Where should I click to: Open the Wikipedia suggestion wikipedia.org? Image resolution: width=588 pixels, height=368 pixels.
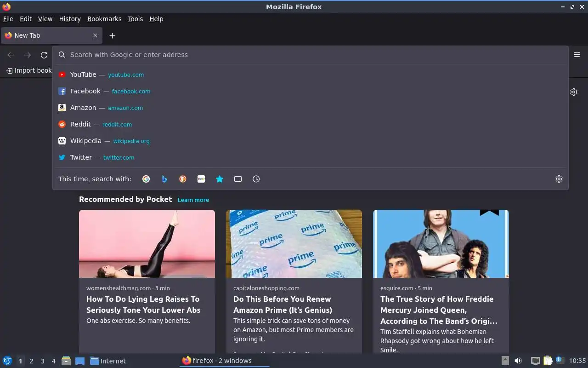(x=311, y=141)
